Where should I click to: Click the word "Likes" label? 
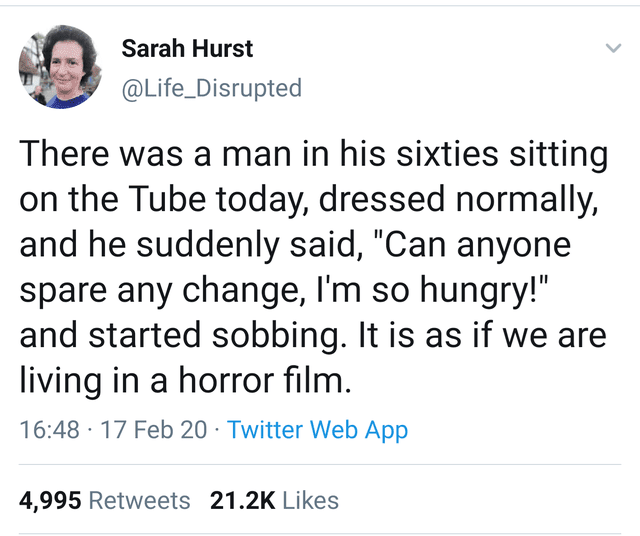coord(311,500)
